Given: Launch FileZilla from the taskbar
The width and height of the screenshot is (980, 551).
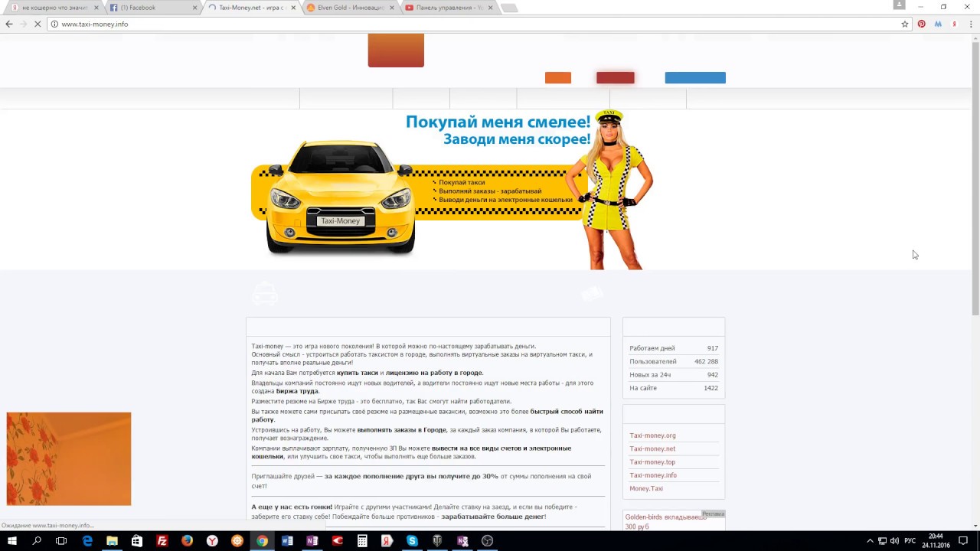Looking at the screenshot, I should coord(162,541).
